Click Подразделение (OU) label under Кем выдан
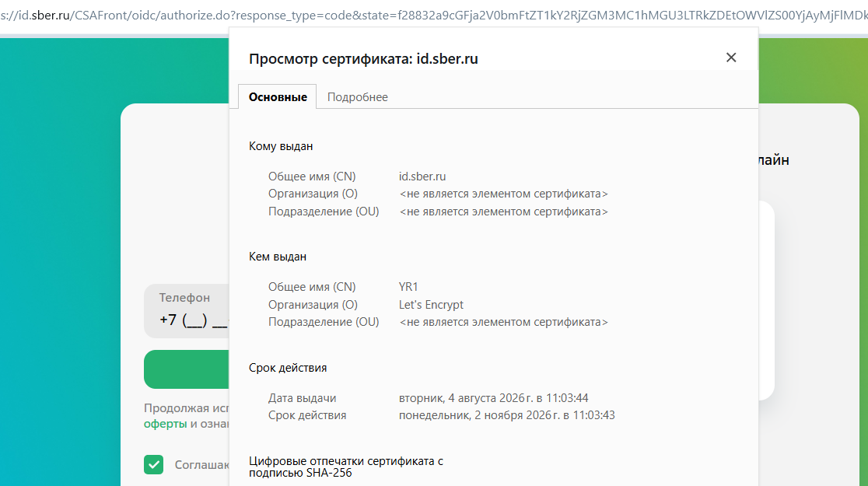868x486 pixels. pyautogui.click(x=324, y=322)
